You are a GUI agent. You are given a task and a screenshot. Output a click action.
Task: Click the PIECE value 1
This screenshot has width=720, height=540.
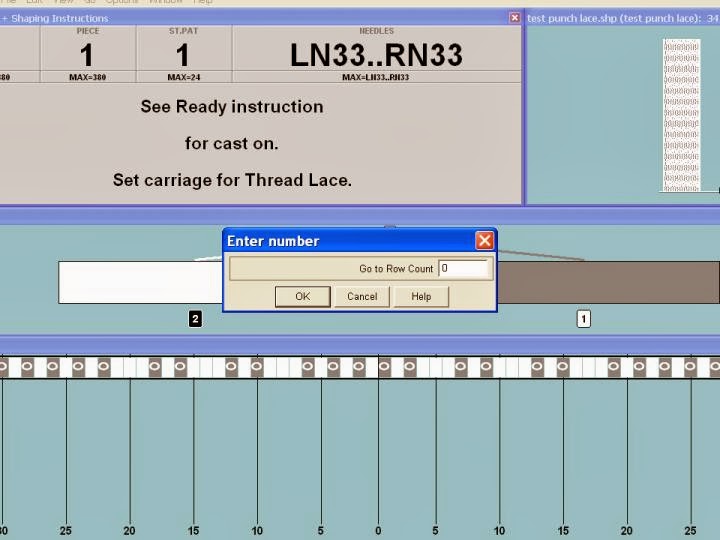[x=87, y=55]
